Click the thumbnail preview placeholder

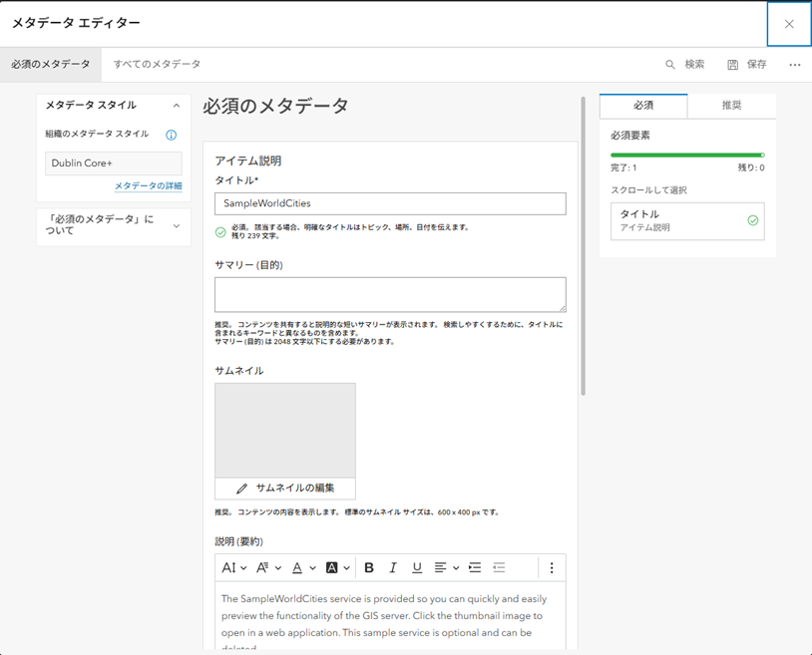click(x=285, y=430)
